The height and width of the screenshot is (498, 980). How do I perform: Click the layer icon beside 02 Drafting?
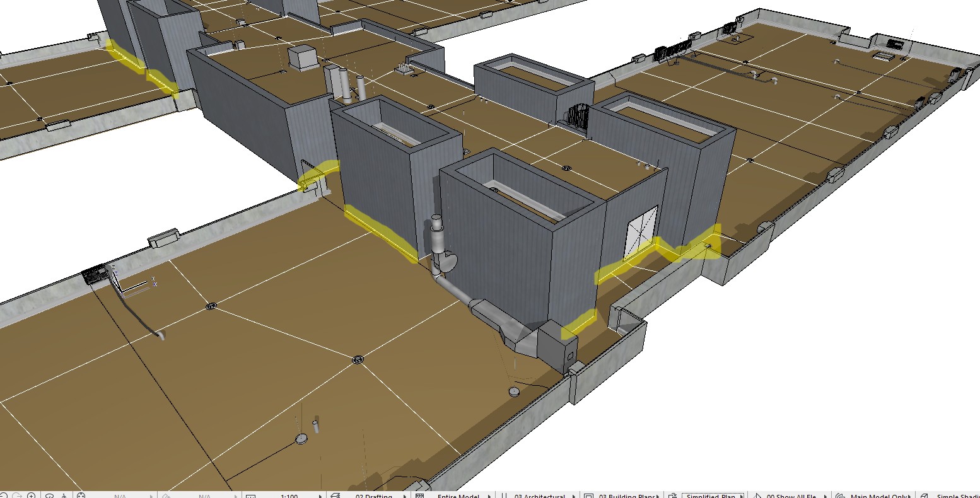335,496
